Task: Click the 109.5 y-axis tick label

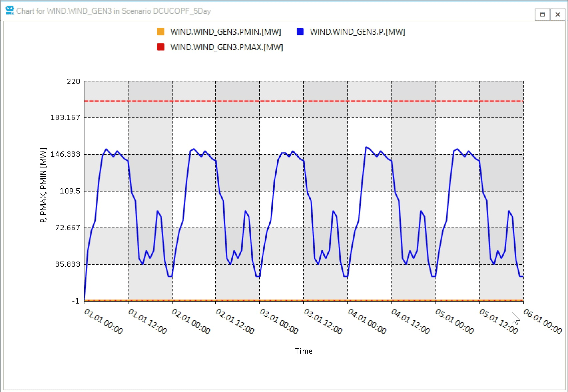Action: 70,191
